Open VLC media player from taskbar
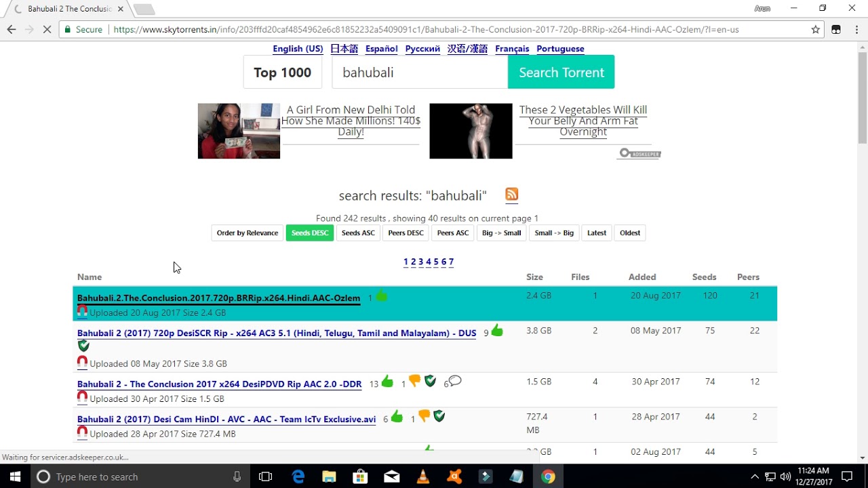Viewport: 868px width, 488px height. coord(423,476)
